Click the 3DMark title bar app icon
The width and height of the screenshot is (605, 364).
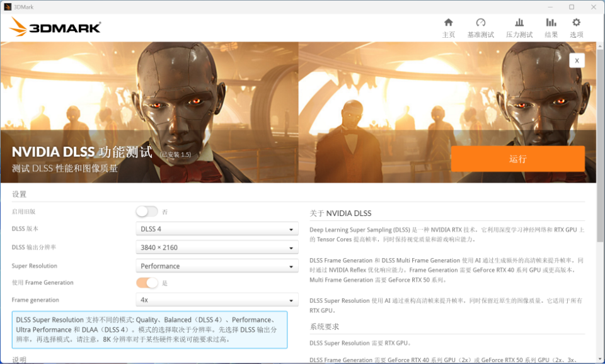pos(8,7)
